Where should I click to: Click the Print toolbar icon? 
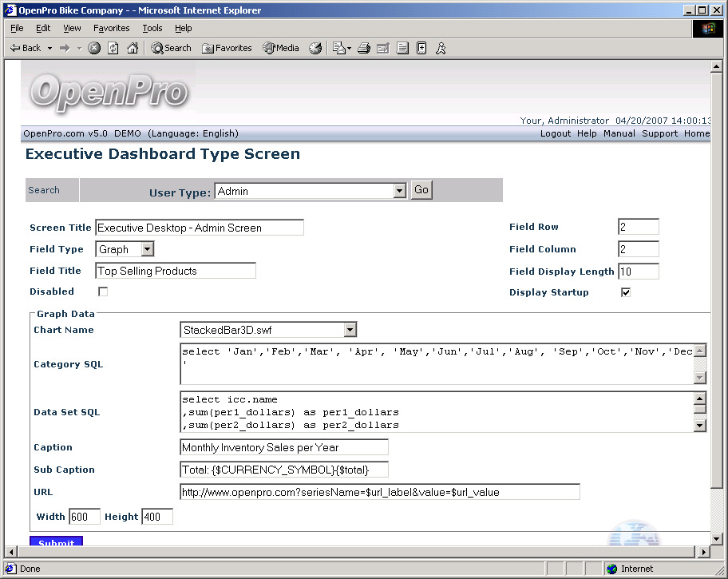pos(363,48)
